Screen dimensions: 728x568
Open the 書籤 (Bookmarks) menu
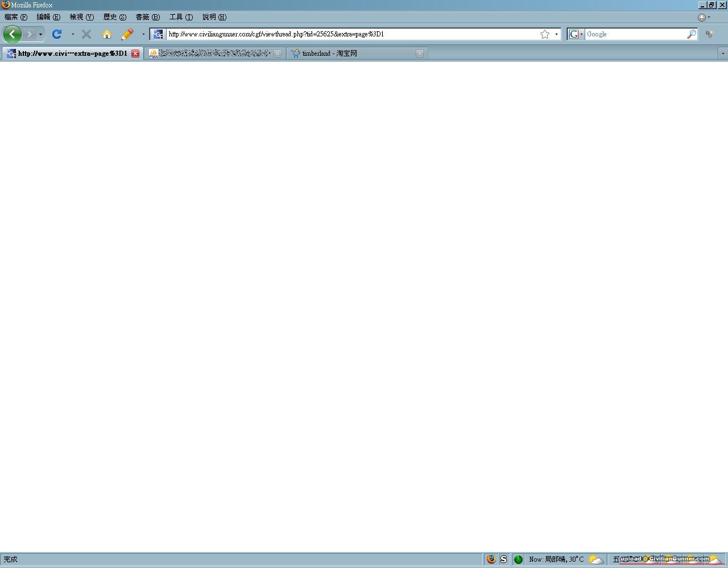coord(147,17)
